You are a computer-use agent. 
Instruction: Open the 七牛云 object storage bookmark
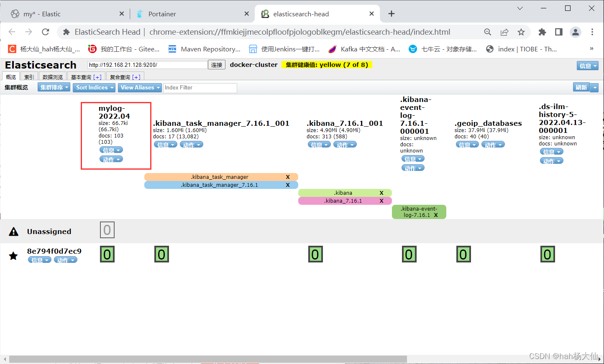443,49
